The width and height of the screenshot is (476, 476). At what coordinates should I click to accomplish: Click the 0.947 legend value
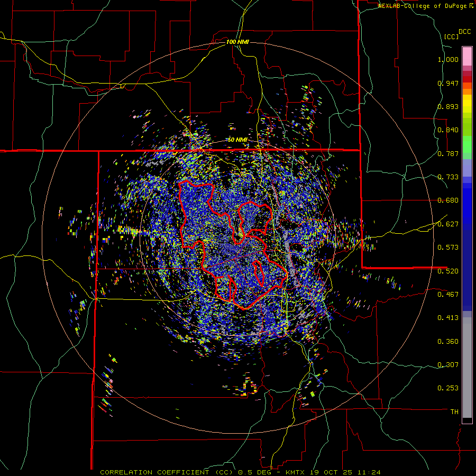448,83
